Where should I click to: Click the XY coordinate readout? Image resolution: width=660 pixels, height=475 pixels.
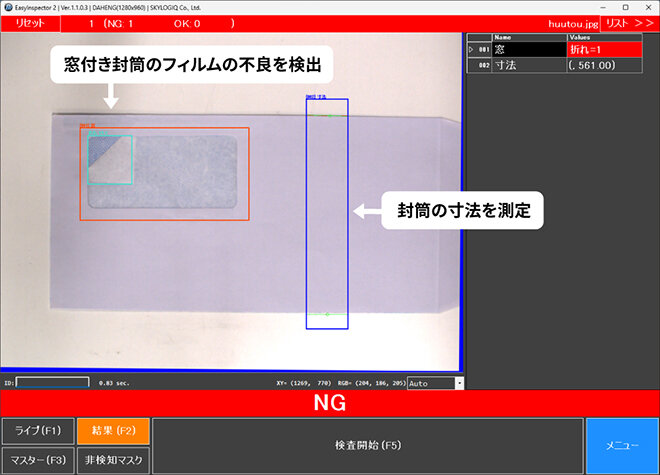[304, 383]
